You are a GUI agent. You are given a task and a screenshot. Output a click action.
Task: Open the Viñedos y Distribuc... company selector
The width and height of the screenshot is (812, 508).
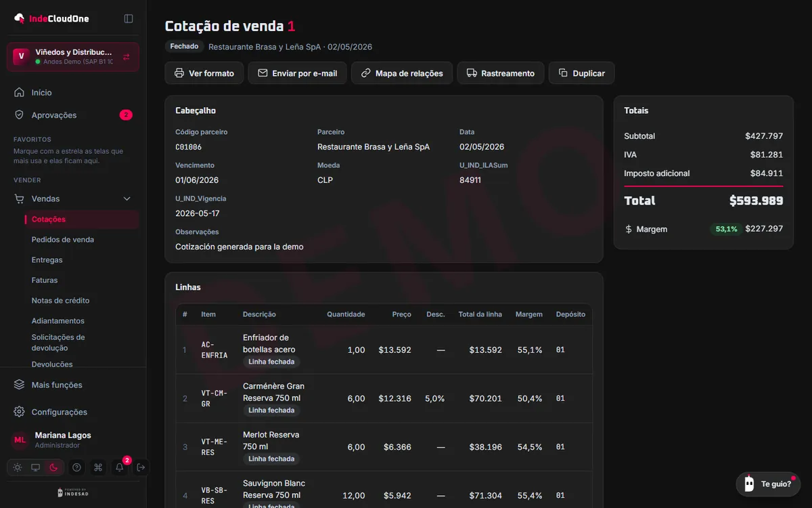pyautogui.click(x=73, y=57)
